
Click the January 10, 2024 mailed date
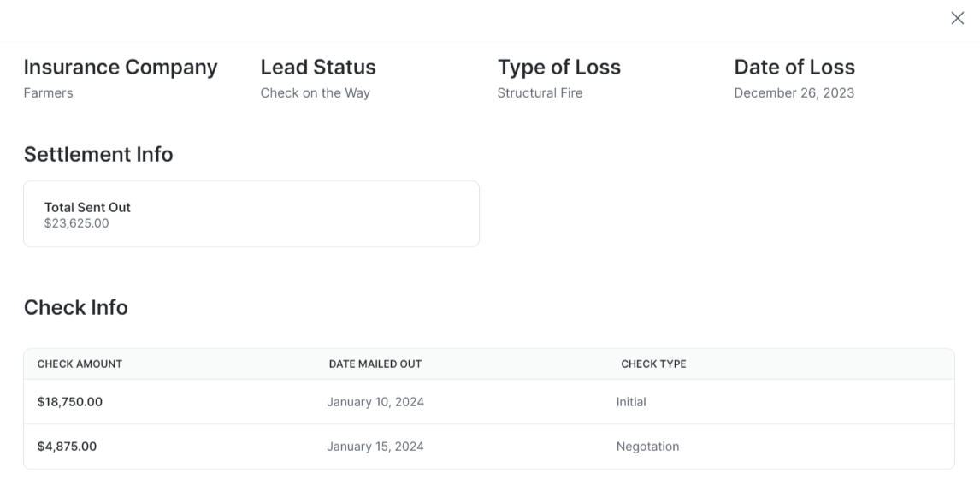[375, 402]
